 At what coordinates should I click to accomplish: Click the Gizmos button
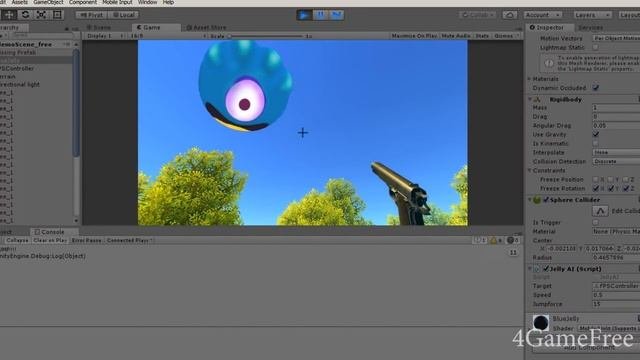506,36
